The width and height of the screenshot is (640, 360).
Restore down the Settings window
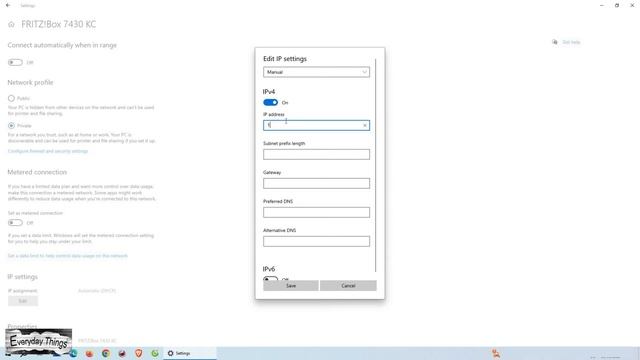[x=617, y=5]
